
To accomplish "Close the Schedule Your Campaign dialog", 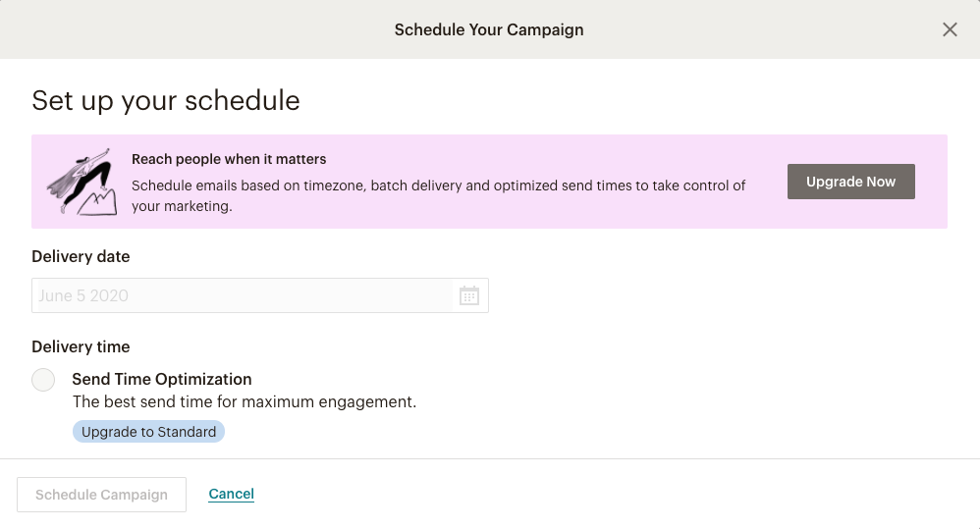I will (x=950, y=29).
